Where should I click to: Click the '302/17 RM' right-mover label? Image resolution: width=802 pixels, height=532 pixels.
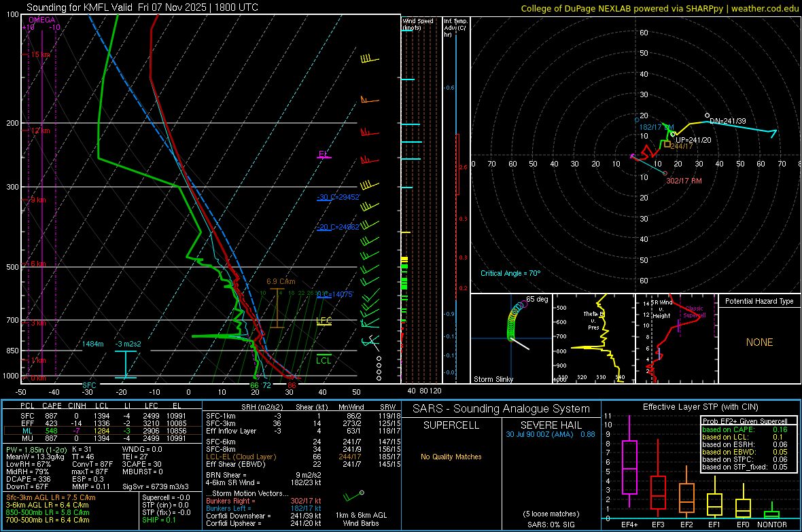pos(684,181)
